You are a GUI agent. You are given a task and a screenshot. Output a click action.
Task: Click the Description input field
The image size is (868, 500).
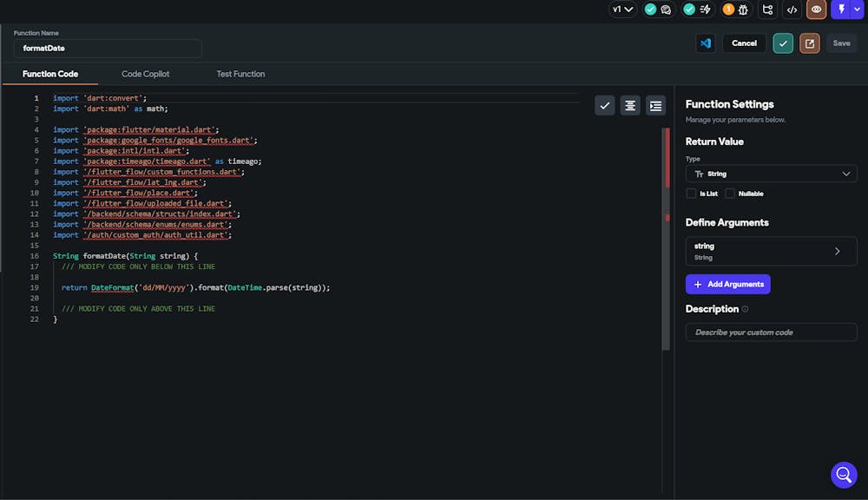771,332
